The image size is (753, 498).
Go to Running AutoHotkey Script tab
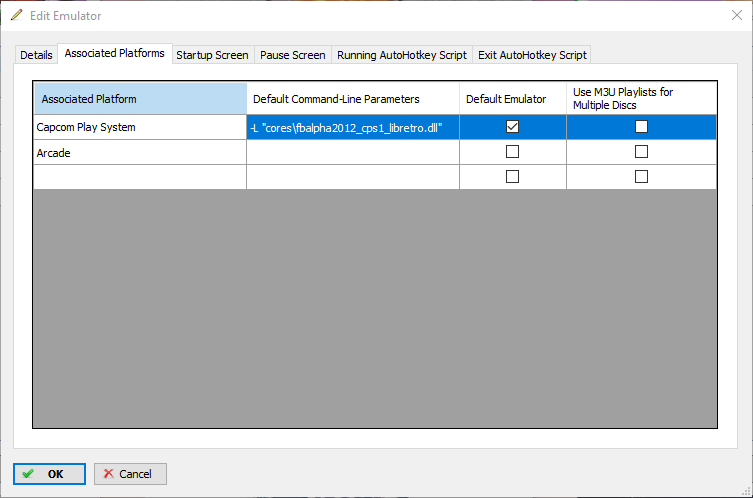pos(401,55)
